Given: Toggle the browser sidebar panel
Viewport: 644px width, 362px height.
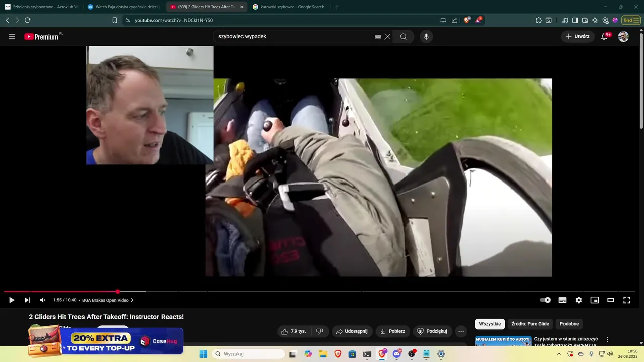Looking at the screenshot, I should tap(575, 20).
